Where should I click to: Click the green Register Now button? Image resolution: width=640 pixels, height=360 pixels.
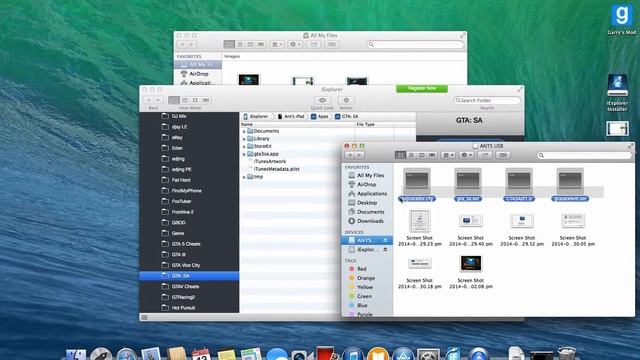click(422, 89)
